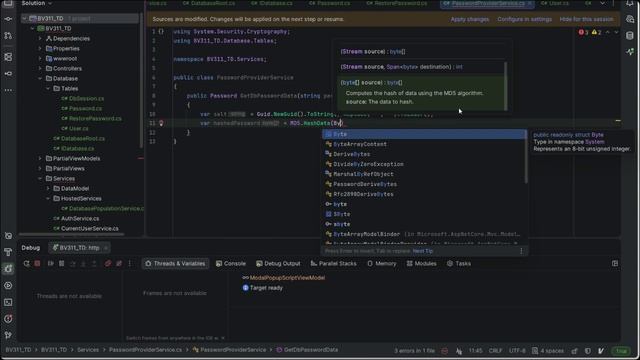
Task: Open the Git tool window icon
Action: (8, 335)
